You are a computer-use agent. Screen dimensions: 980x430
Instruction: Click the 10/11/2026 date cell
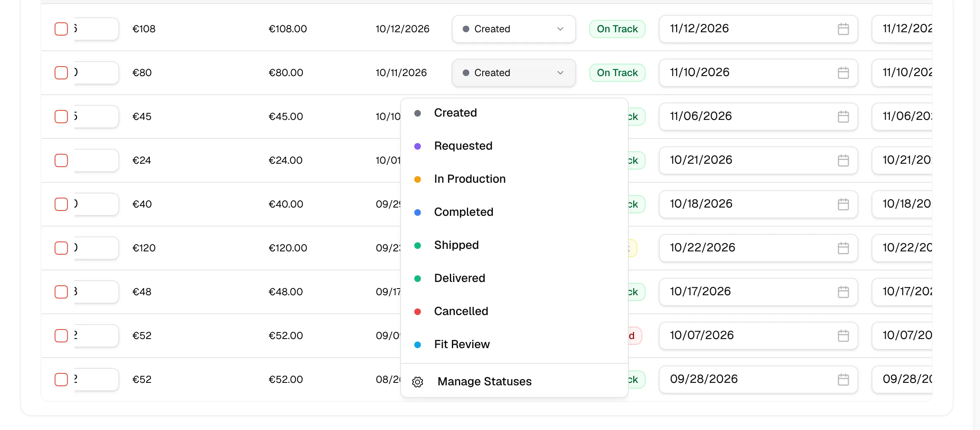401,73
